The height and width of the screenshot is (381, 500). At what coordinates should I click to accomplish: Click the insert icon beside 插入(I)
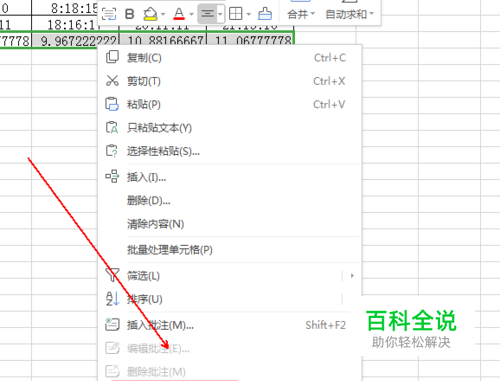point(112,176)
